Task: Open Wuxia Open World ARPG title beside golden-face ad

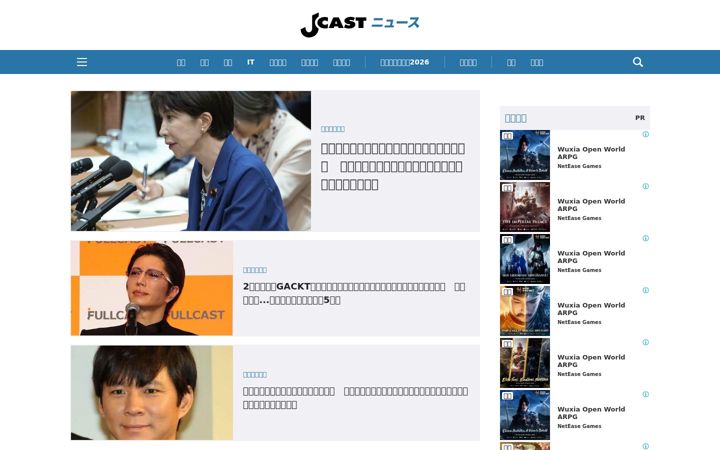Action: pyautogui.click(x=591, y=309)
